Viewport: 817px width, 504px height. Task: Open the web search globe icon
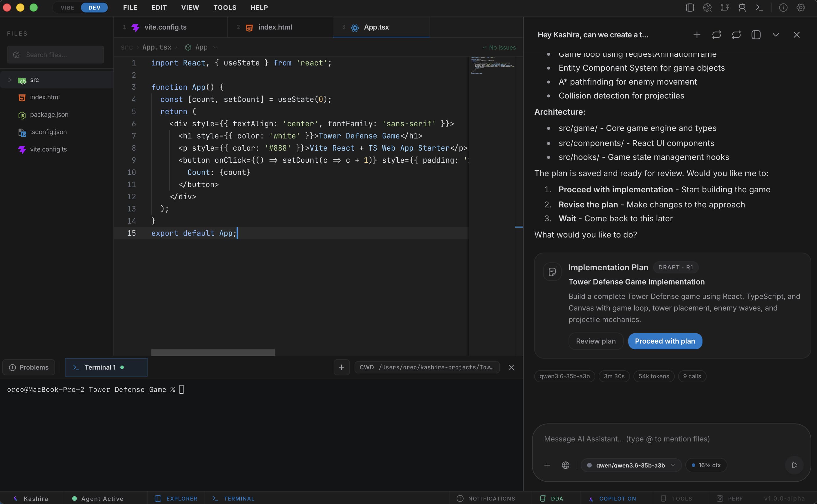707,7
